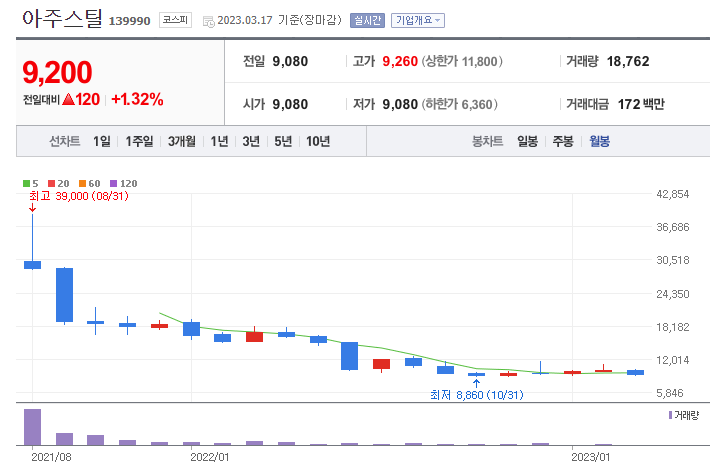This screenshot has width=710, height=473.
Task: Click the red up-triangle change indicator
Action: click(69, 99)
